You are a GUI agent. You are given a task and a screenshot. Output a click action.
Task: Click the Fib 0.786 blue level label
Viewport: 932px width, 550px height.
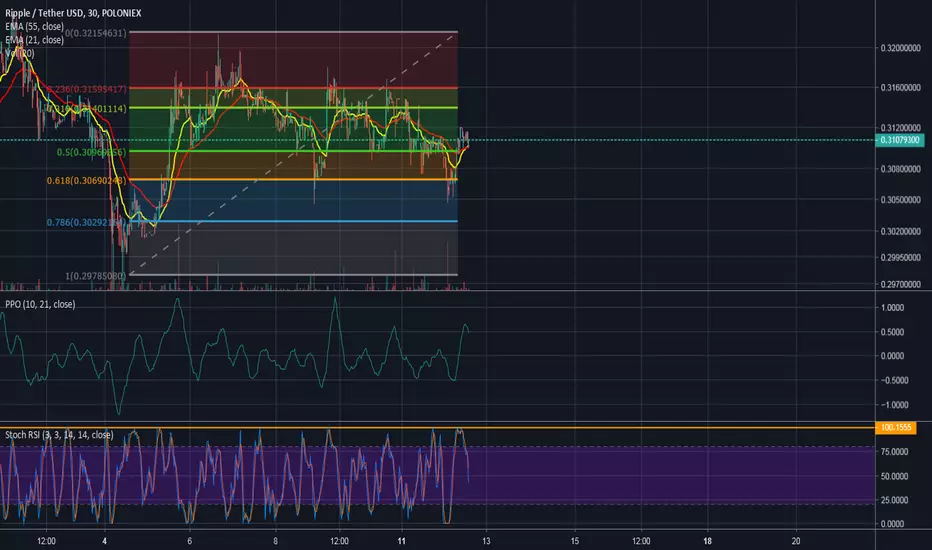(x=87, y=222)
